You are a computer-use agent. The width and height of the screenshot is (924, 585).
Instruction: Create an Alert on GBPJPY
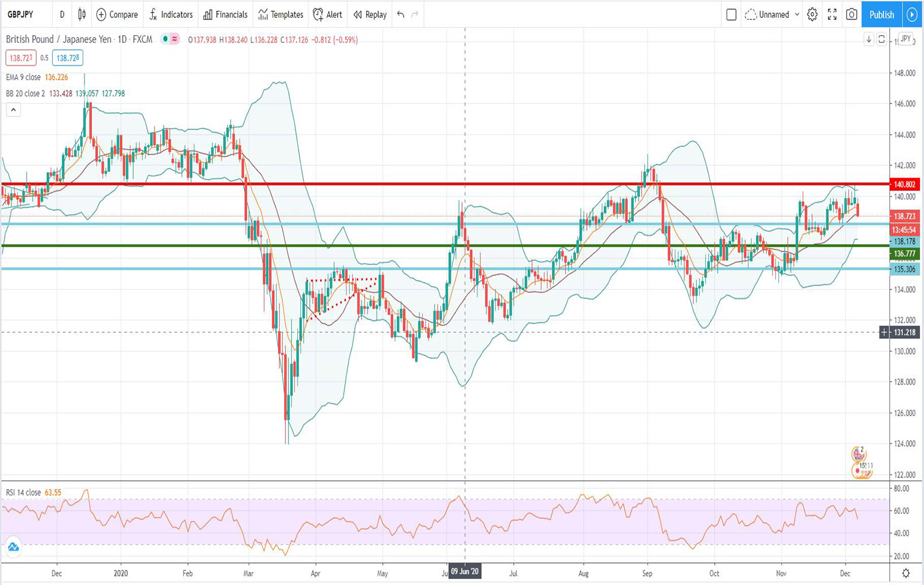[x=328, y=14]
